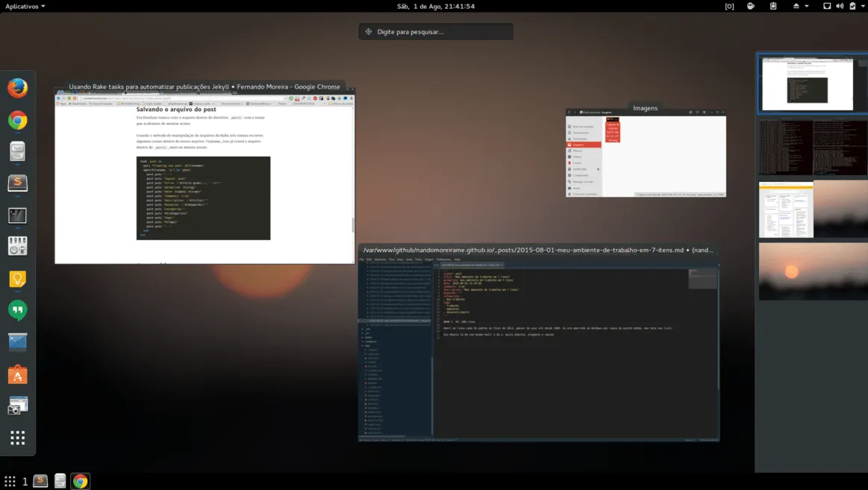868x490 pixels.
Task: Click the code block in Chrome page
Action: pos(203,198)
